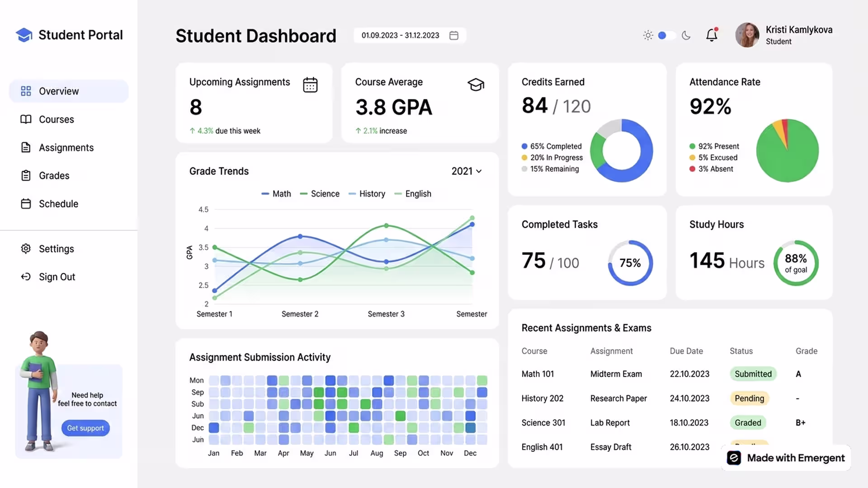Toggle the History series in chart legend
The width and height of the screenshot is (868, 488).
367,194
